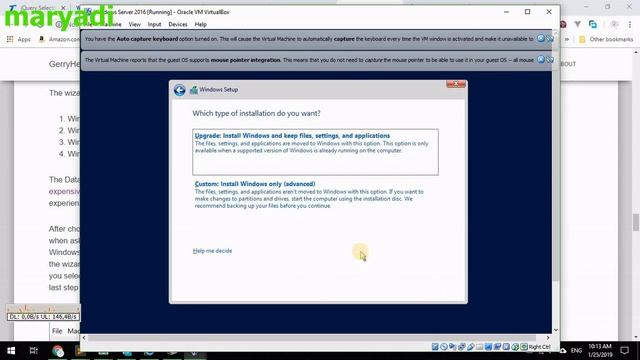Choose Upgrade: Install Windows and keep files
This screenshot has width=640, height=360.
[315, 152]
